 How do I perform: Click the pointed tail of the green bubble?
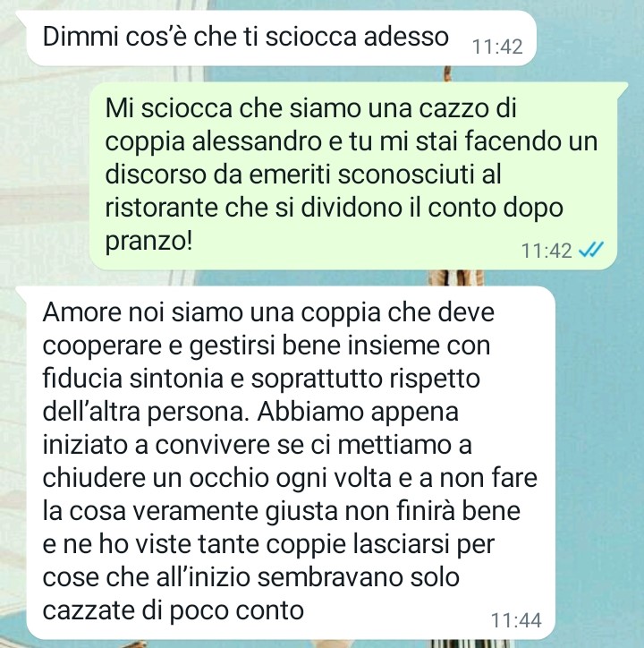623,87
